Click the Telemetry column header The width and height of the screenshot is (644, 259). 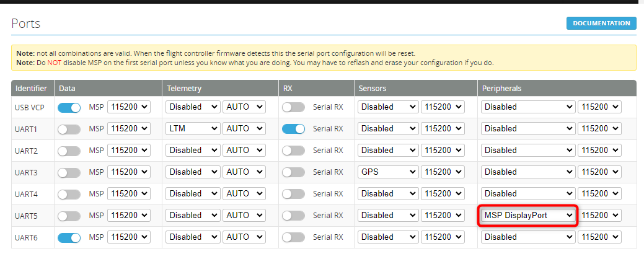pos(184,89)
